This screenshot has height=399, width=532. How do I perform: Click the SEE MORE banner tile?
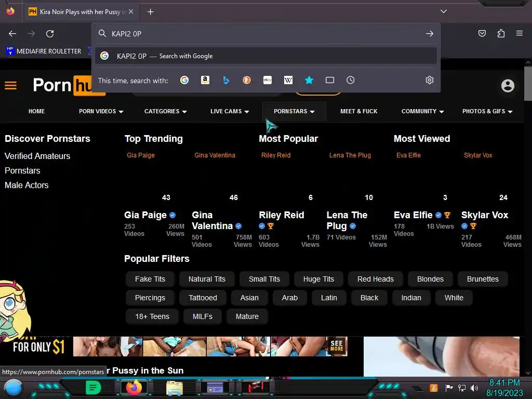336,346
